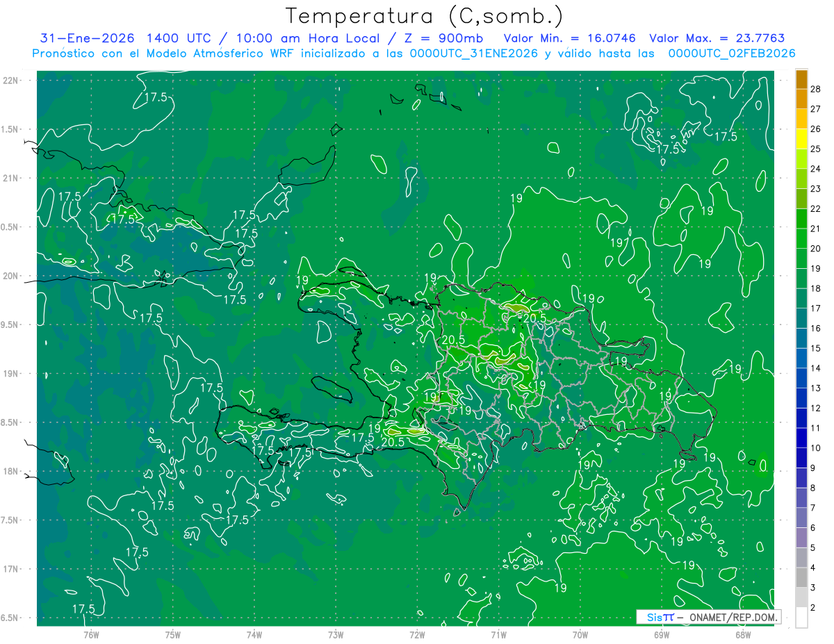Click the "28" value in the color legend
This screenshot has width=834, height=644.
[815, 88]
